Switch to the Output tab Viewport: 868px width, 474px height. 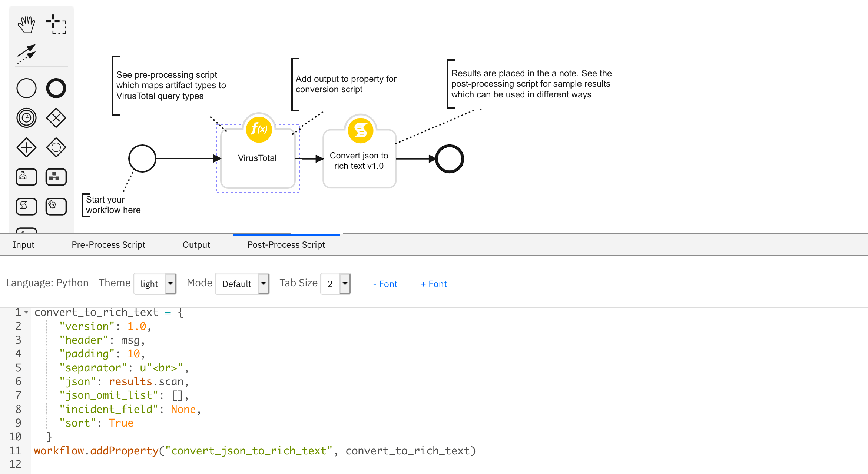(x=196, y=245)
